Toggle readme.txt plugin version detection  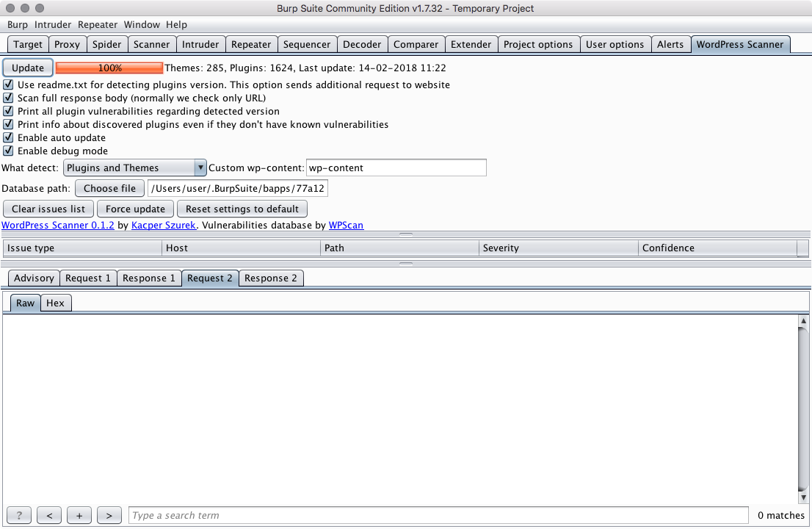8,84
